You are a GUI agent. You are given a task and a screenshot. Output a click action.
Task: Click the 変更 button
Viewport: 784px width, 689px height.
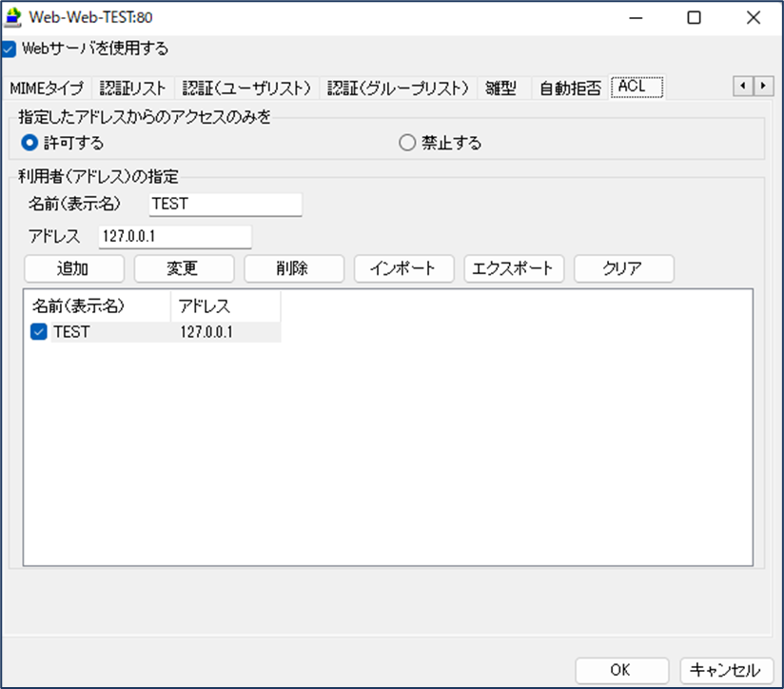tap(184, 268)
